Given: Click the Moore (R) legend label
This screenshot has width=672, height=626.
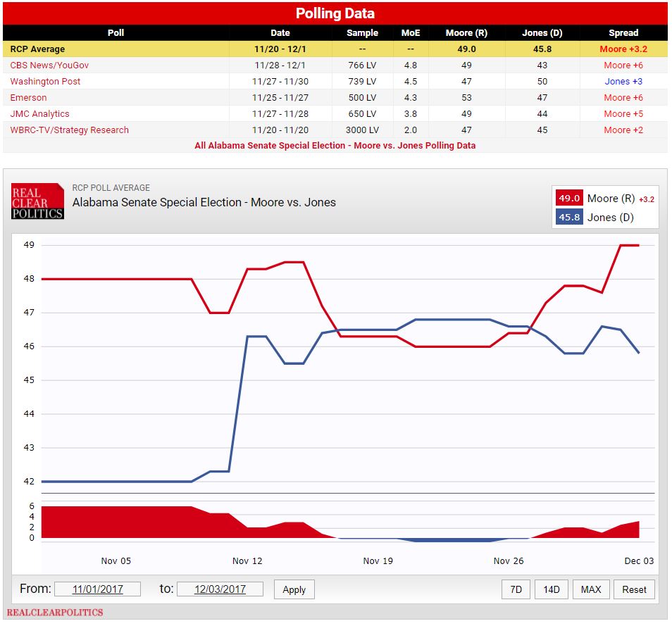Looking at the screenshot, I should click(x=611, y=199).
